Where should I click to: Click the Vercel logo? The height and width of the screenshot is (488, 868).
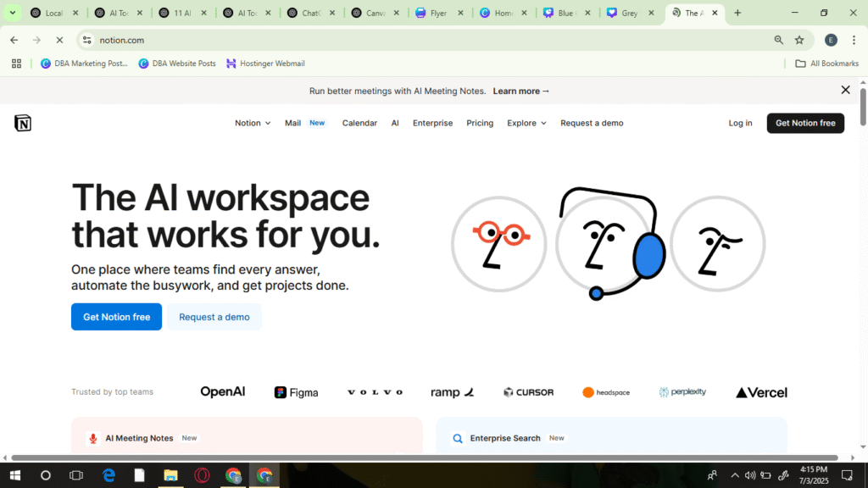click(x=761, y=392)
